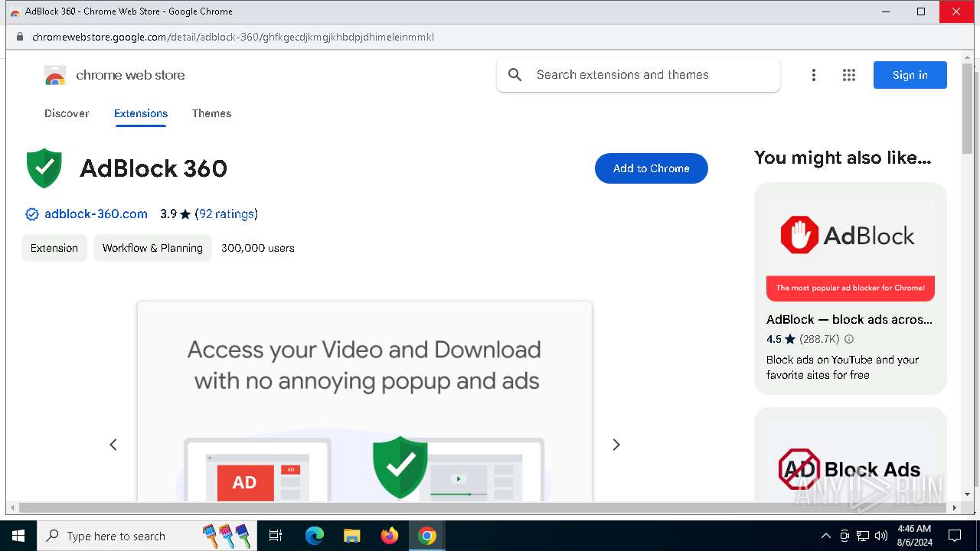Open File Explorer from the taskbar
This screenshot has width=980, height=551.
point(351,536)
